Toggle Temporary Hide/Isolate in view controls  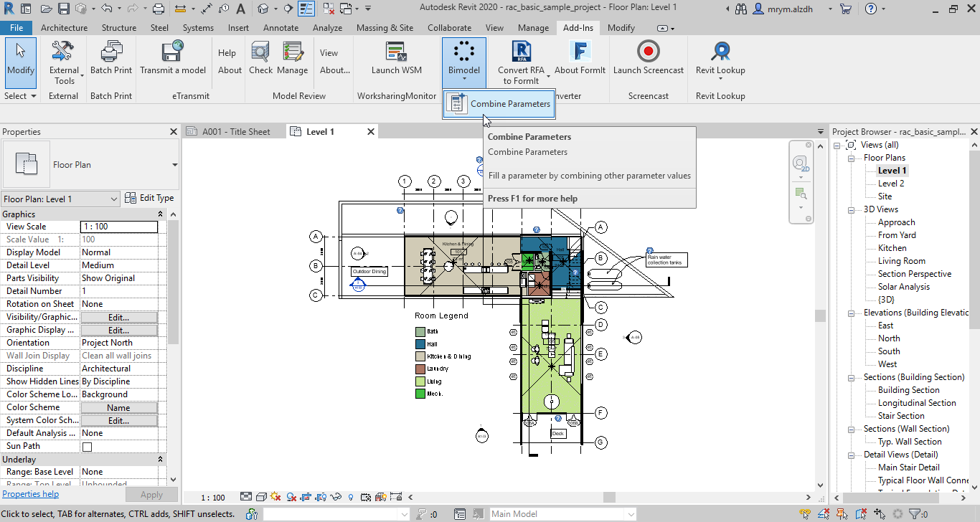click(334, 497)
